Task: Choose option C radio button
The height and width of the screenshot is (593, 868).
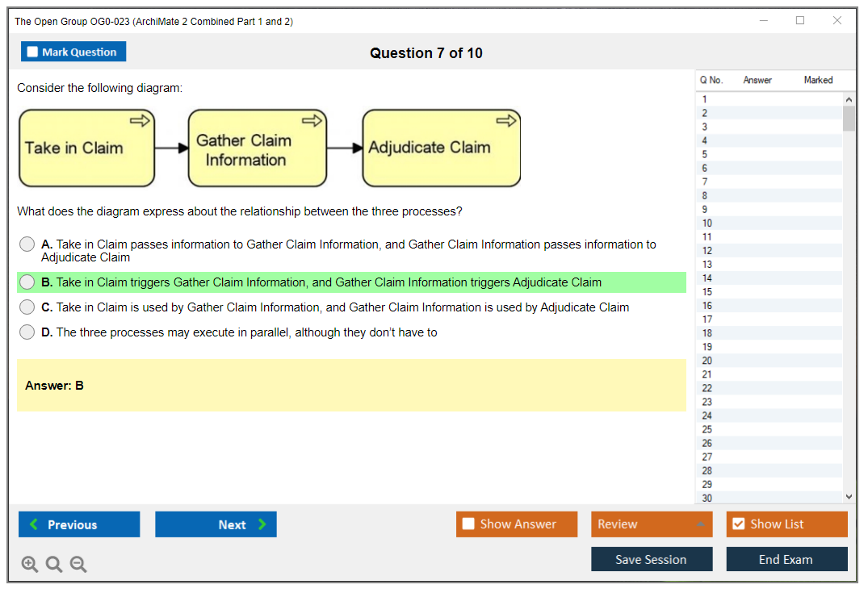Action: point(27,307)
